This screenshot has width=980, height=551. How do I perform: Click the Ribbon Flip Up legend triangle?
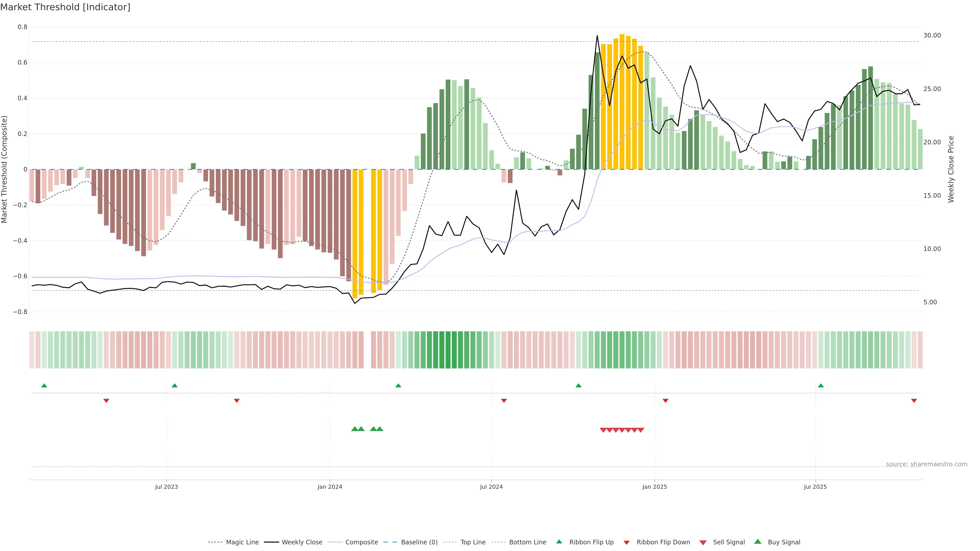point(559,542)
